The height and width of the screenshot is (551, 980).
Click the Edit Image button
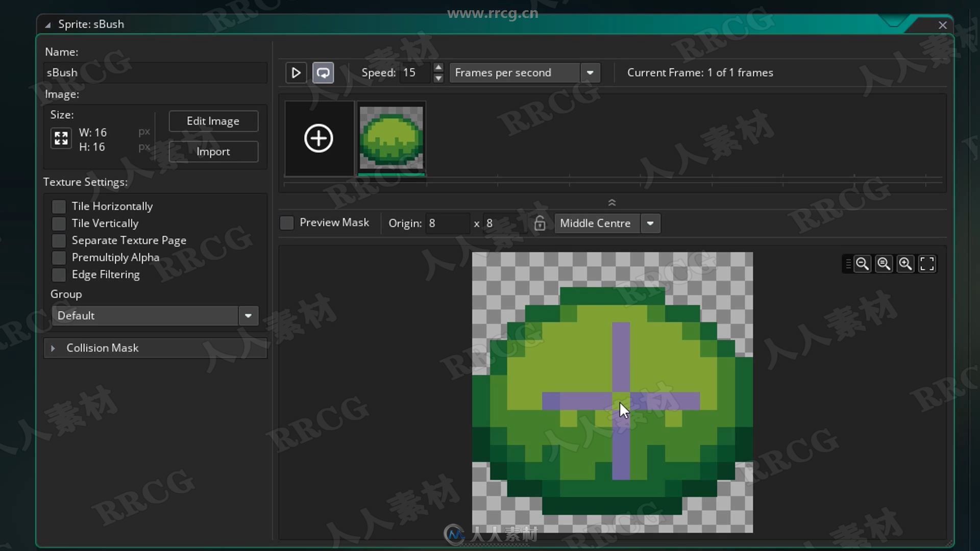click(x=213, y=121)
